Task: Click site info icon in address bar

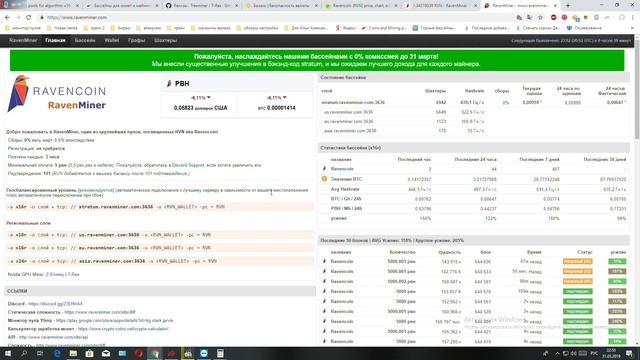Action: pos(41,18)
